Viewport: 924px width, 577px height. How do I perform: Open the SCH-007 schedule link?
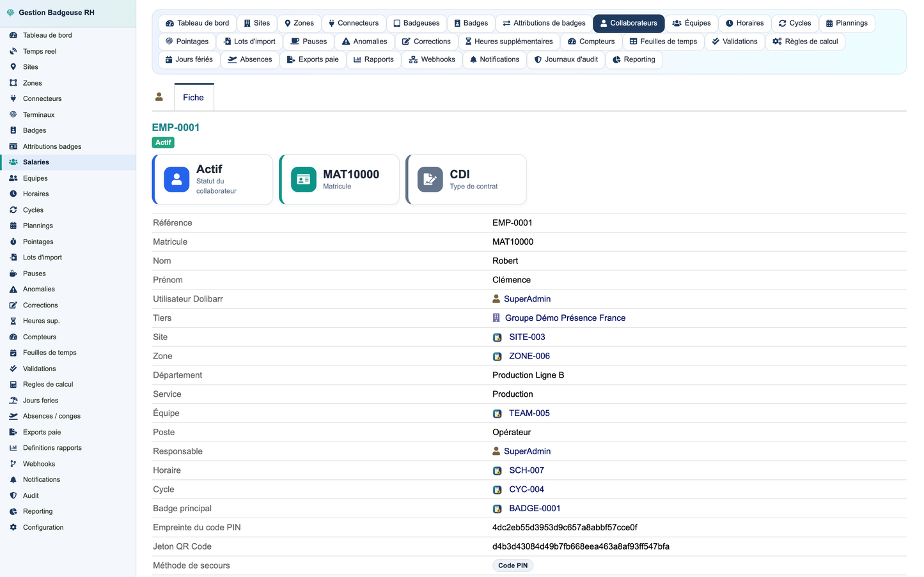coord(526,470)
